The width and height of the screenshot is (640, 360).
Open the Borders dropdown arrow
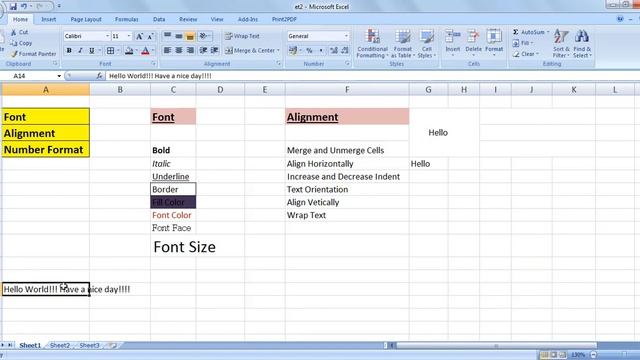[x=118, y=51]
